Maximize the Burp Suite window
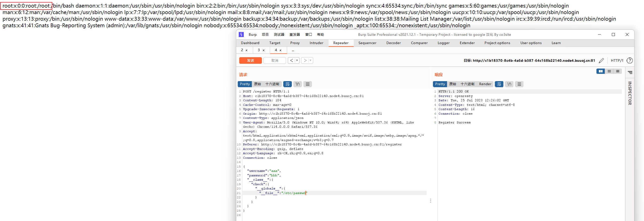The image size is (644, 221). [x=613, y=35]
